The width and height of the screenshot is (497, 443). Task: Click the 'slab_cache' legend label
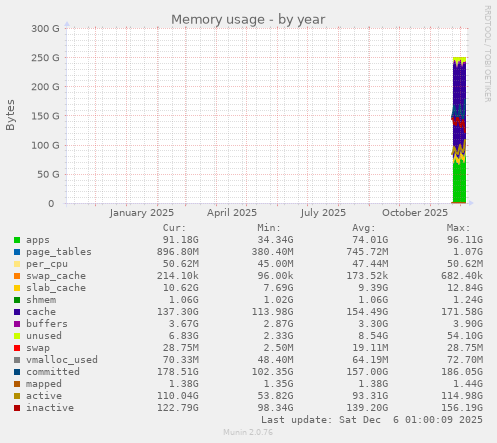point(56,288)
